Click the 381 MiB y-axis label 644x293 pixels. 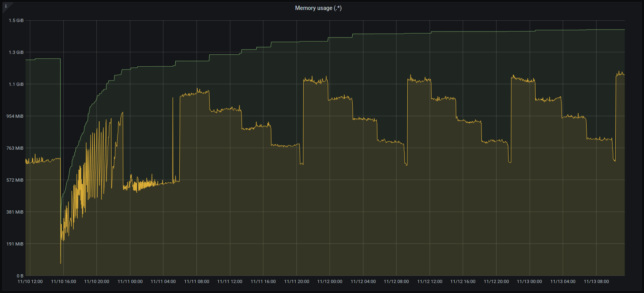15,212
